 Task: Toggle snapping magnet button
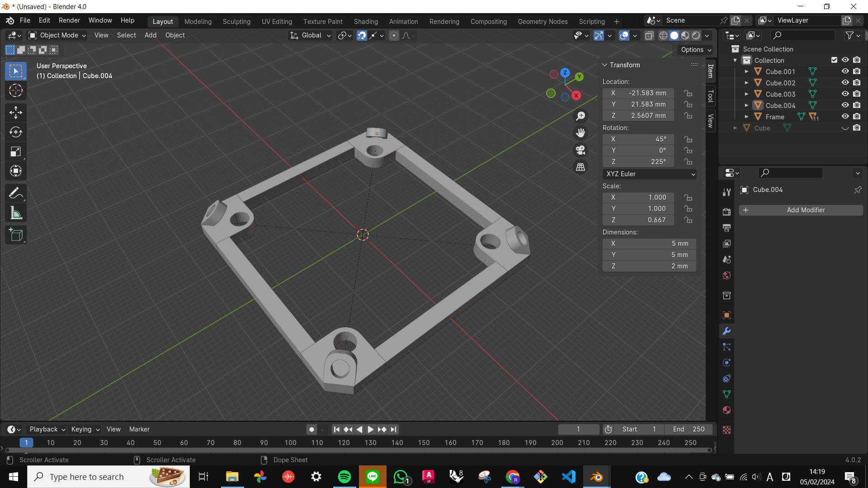point(362,35)
